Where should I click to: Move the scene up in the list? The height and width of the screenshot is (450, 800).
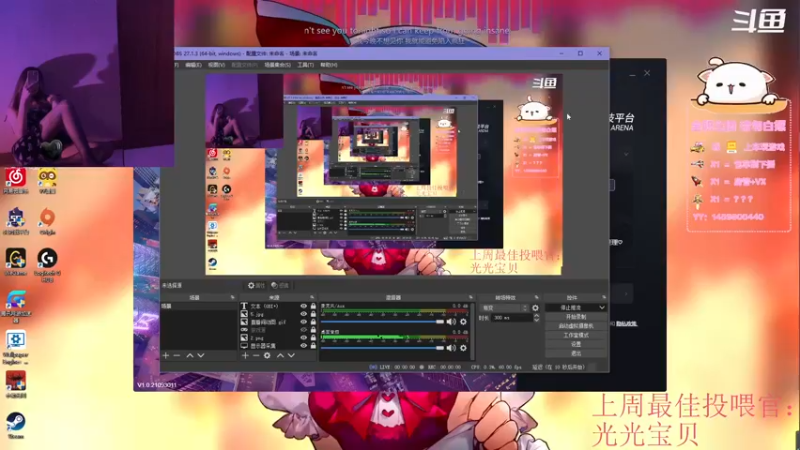[x=189, y=355]
